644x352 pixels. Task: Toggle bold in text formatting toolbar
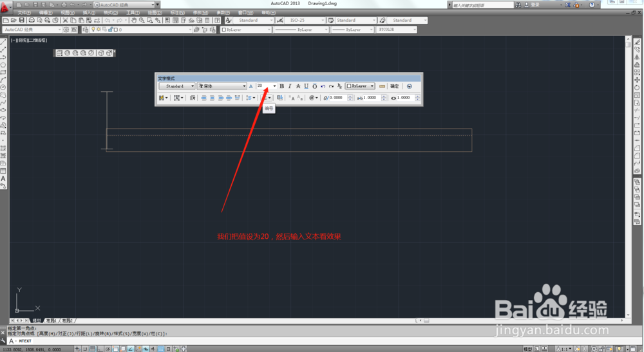tap(282, 86)
